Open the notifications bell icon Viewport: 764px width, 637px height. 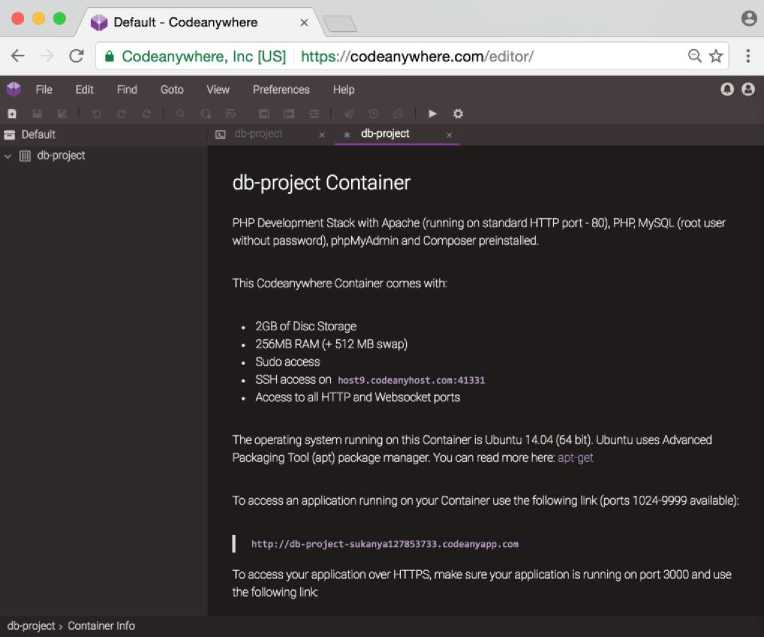pyautogui.click(x=727, y=89)
